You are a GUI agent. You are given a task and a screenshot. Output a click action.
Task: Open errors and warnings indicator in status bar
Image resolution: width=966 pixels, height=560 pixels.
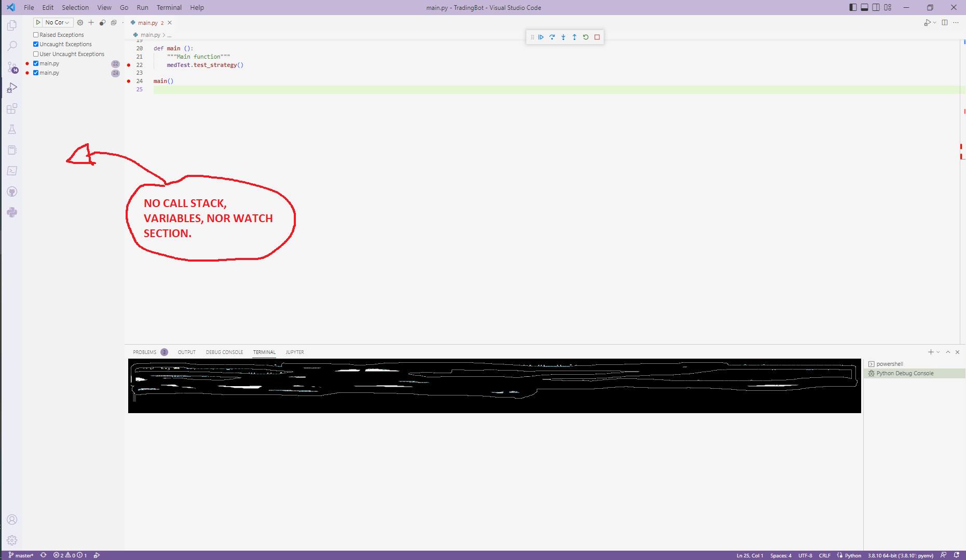pyautogui.click(x=70, y=555)
